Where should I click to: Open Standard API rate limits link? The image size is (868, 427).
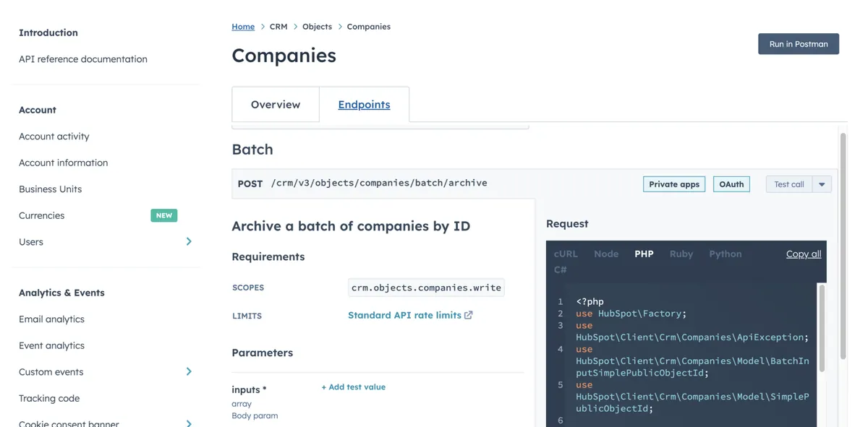[x=404, y=315]
